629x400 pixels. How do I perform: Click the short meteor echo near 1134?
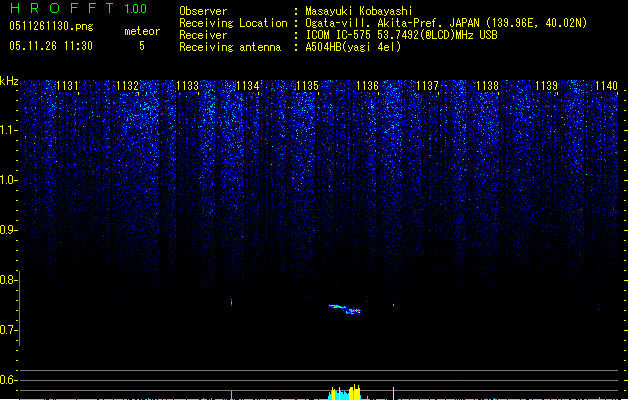[x=231, y=302]
